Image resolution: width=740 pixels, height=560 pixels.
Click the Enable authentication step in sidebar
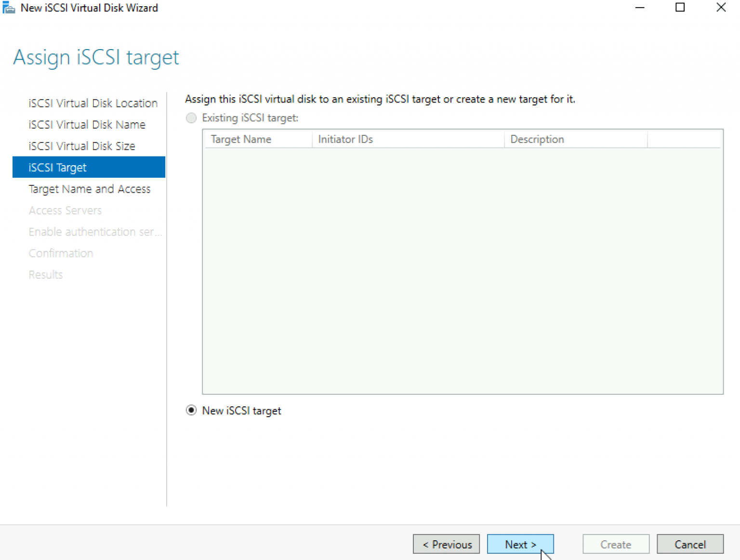(x=95, y=232)
